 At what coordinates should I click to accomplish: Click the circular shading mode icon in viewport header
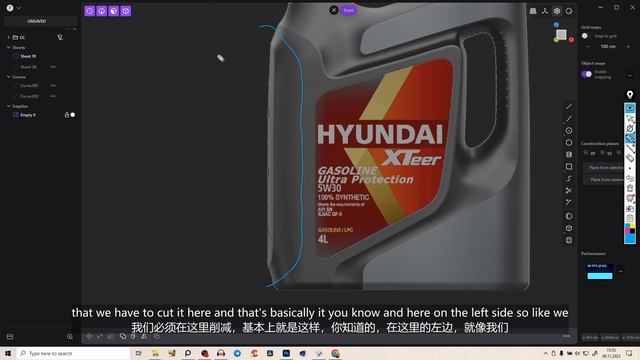point(569,11)
